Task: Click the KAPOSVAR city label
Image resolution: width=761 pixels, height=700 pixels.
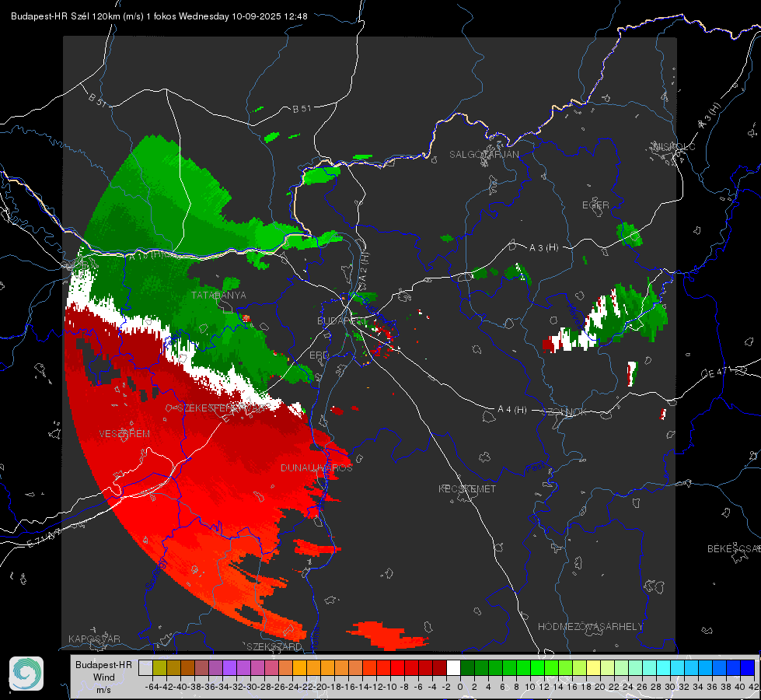Action: pyautogui.click(x=94, y=639)
